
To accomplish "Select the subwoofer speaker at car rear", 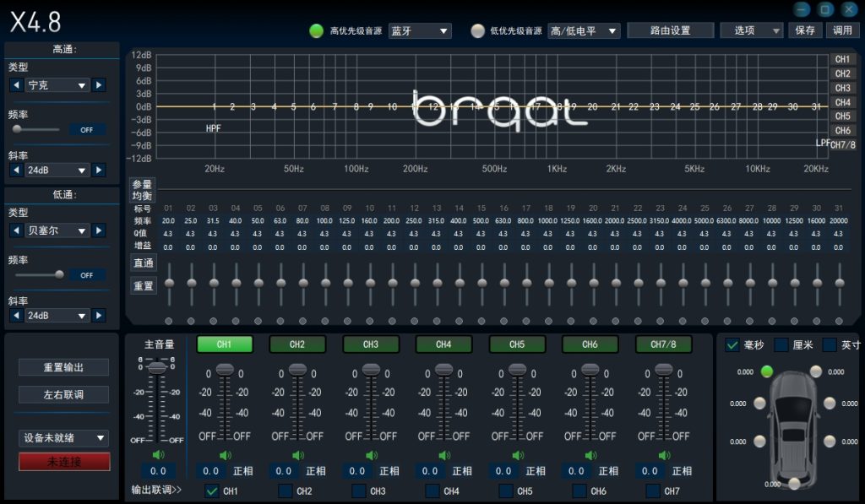I will tap(794, 484).
